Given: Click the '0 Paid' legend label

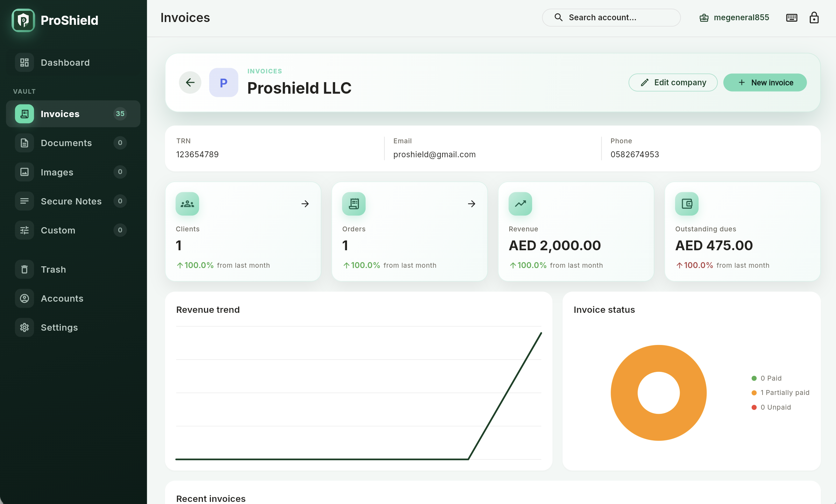Looking at the screenshot, I should [x=771, y=378].
